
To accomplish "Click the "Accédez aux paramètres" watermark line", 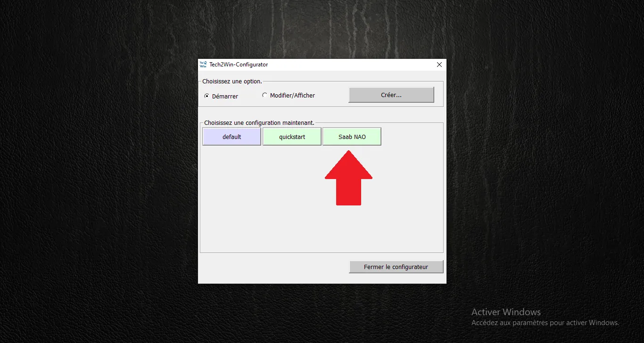I will coord(545,323).
